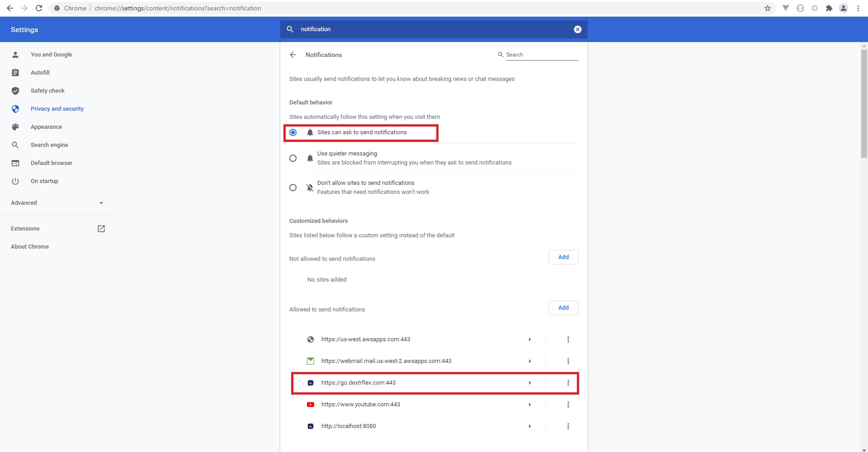Click the https://go.dextrflex.com:443 entry
This screenshot has width=868, height=452.
(x=359, y=383)
